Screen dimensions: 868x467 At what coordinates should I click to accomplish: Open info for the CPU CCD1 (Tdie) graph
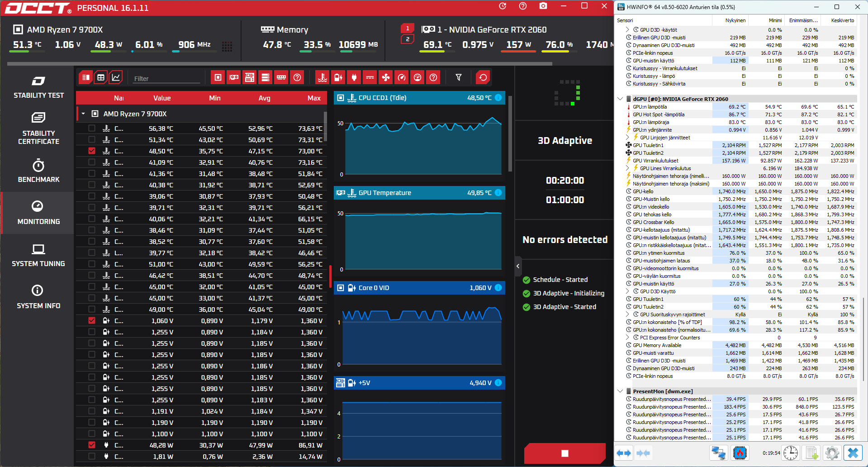click(498, 98)
